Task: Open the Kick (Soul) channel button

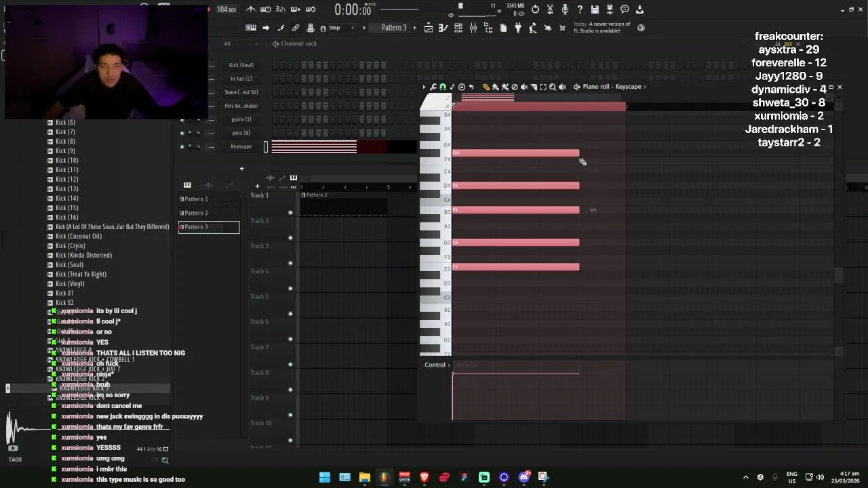Action: coord(241,65)
